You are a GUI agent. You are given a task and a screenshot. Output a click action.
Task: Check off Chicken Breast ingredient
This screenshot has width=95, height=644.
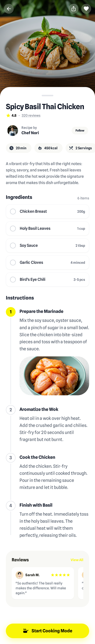tap(13, 212)
